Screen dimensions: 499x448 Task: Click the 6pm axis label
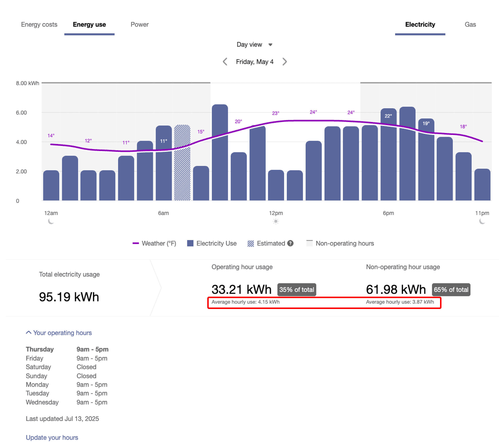coord(388,213)
